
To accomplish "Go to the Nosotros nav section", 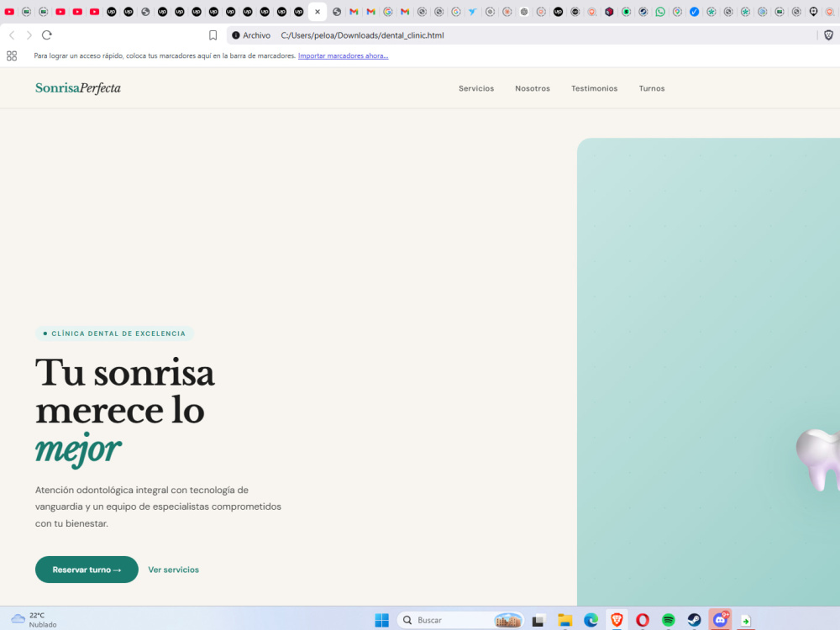I will pos(533,88).
